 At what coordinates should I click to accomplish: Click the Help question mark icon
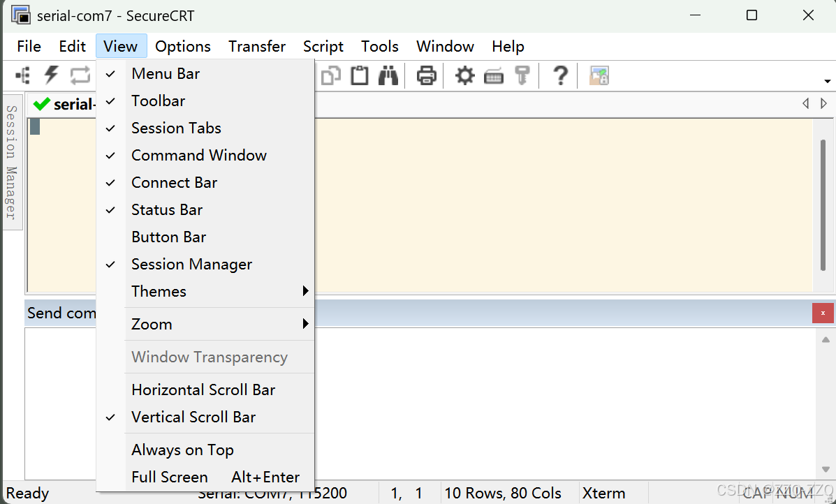(x=560, y=75)
